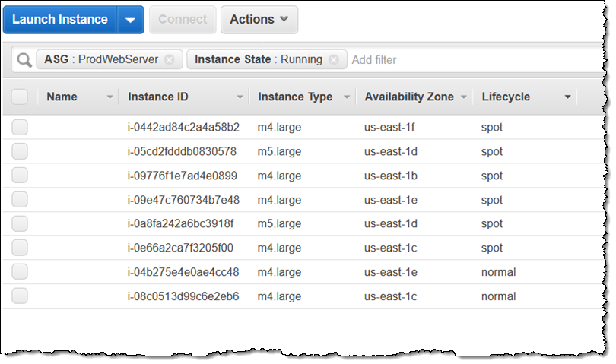Screen dimensions: 616x364
Task: Select the checkbox for instance i-04b275e4e0ae4cc48
Action: 20,271
